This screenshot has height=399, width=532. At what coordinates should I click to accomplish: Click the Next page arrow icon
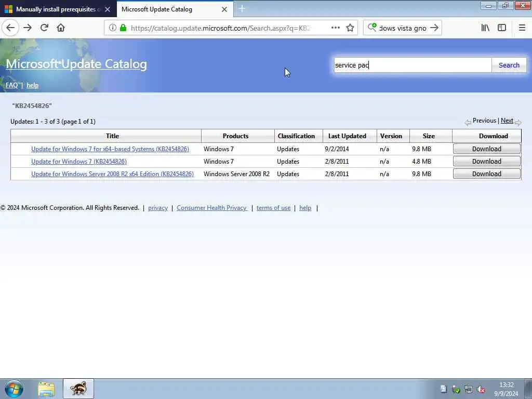(518, 123)
